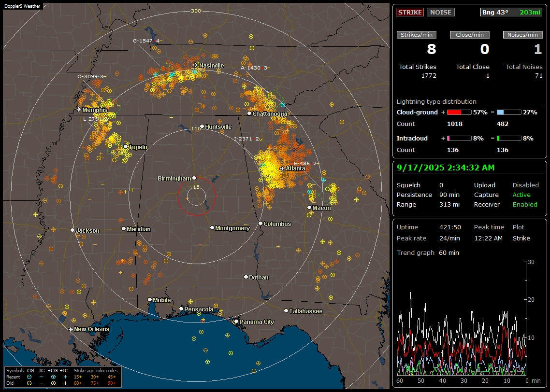
Task: Click the Strikes/min button
Action: pos(416,35)
